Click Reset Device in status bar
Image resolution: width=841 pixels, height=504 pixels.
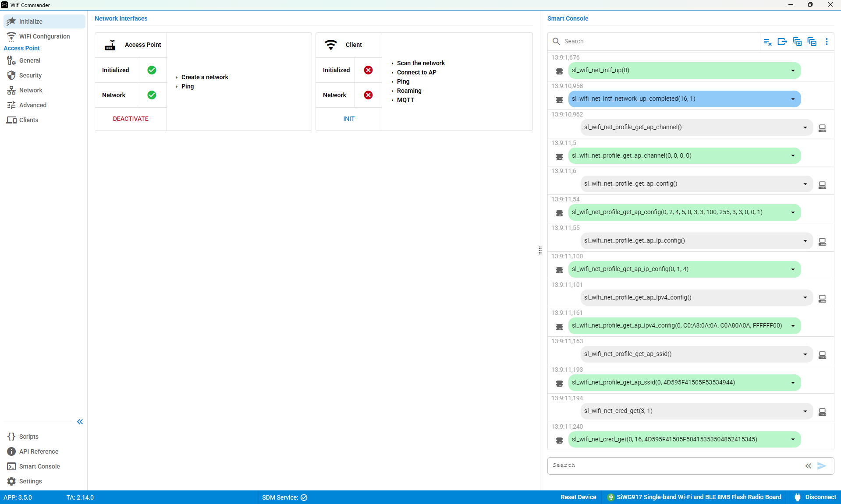(x=578, y=497)
